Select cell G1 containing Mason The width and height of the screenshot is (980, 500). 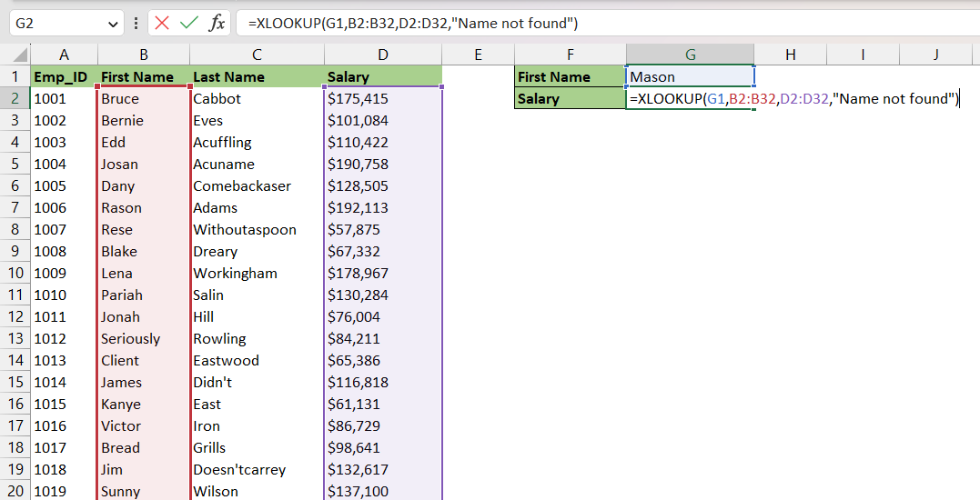pos(690,76)
